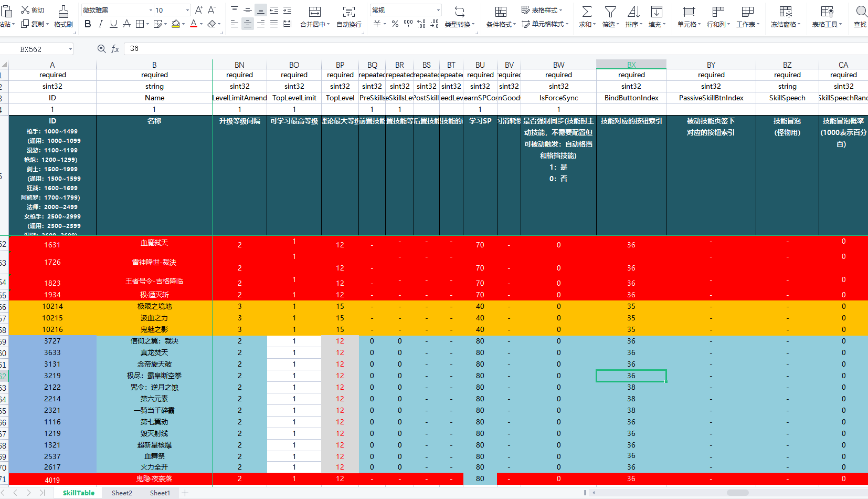This screenshot has height=499, width=868.
Task: Click the clear formatting eraser icon
Action: tap(211, 24)
